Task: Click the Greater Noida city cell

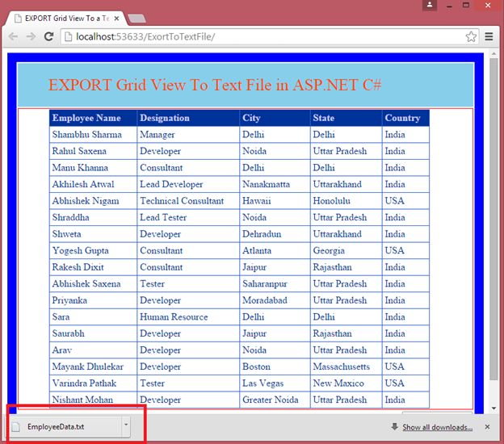Action: coord(275,400)
